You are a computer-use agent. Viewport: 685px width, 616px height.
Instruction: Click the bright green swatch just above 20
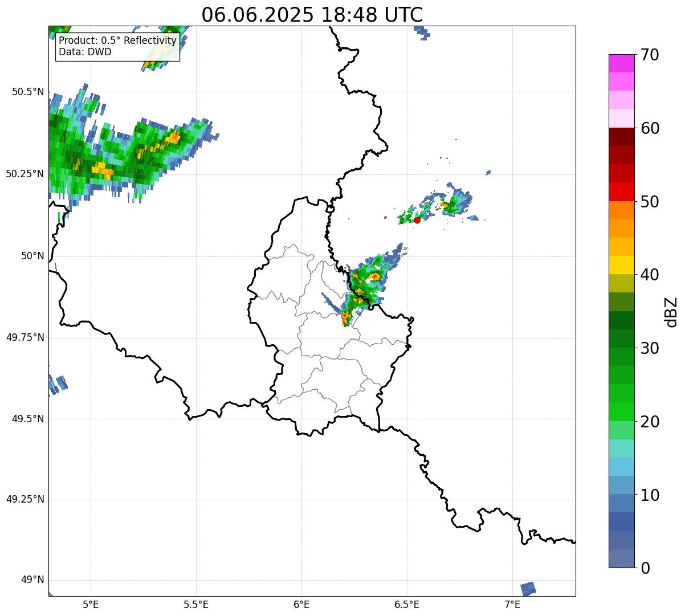(622, 412)
